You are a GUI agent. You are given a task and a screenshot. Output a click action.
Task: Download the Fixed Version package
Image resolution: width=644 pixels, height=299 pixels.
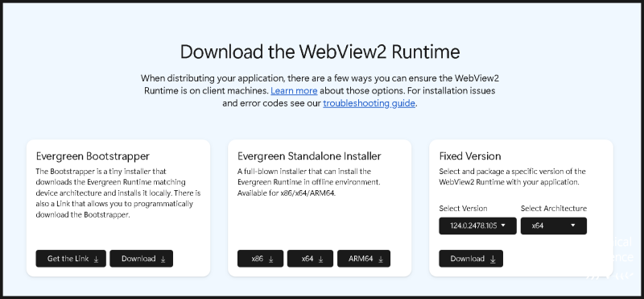[x=471, y=259]
